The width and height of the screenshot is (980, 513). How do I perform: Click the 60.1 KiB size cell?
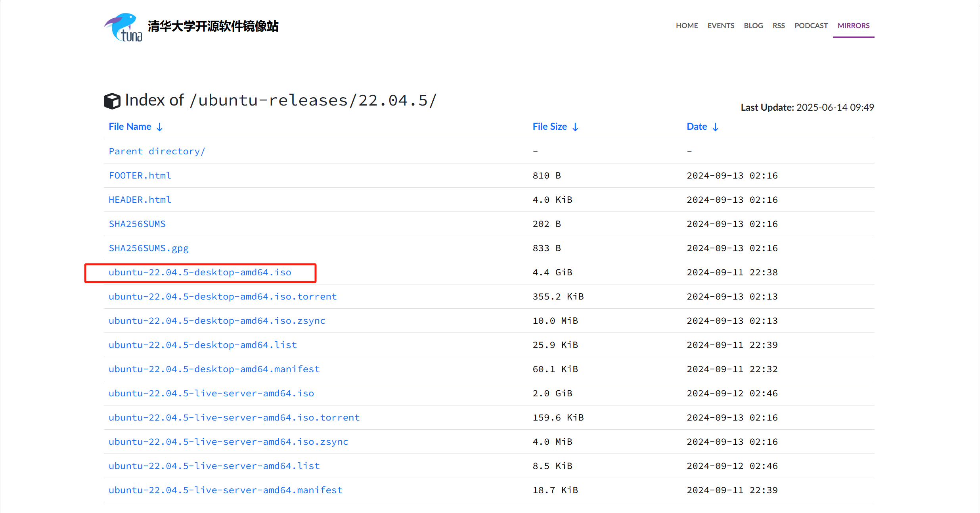[555, 369]
